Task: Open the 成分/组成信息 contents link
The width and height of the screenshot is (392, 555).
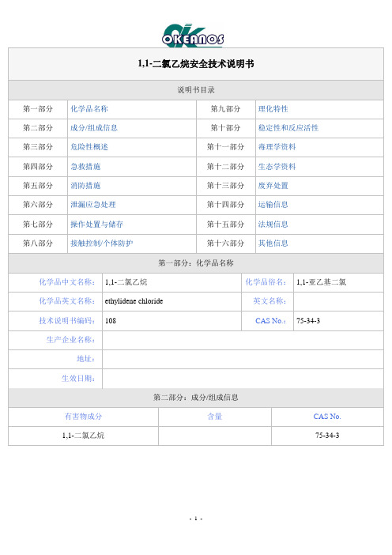Action: click(x=94, y=128)
